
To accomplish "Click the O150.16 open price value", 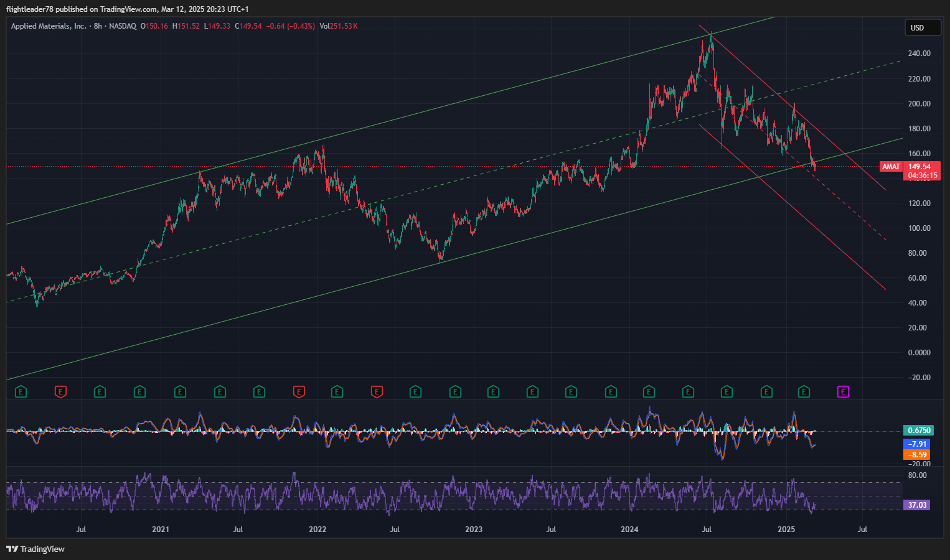I will coord(154,26).
